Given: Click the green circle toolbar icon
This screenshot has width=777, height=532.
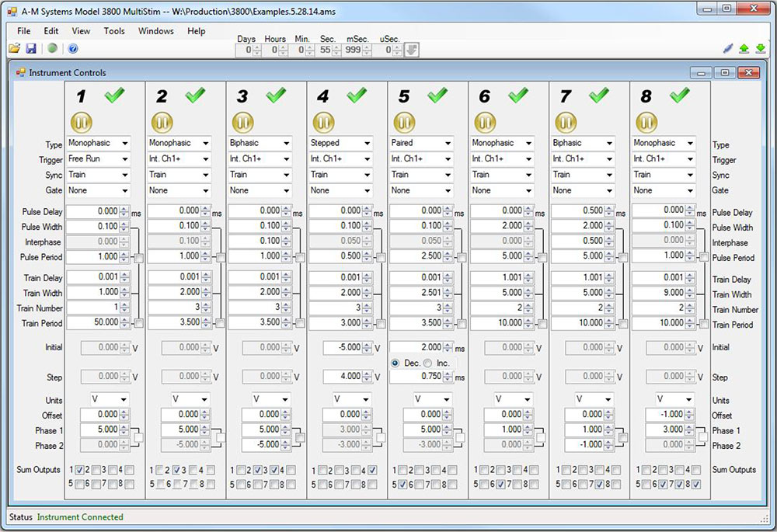Looking at the screenshot, I should coord(52,49).
